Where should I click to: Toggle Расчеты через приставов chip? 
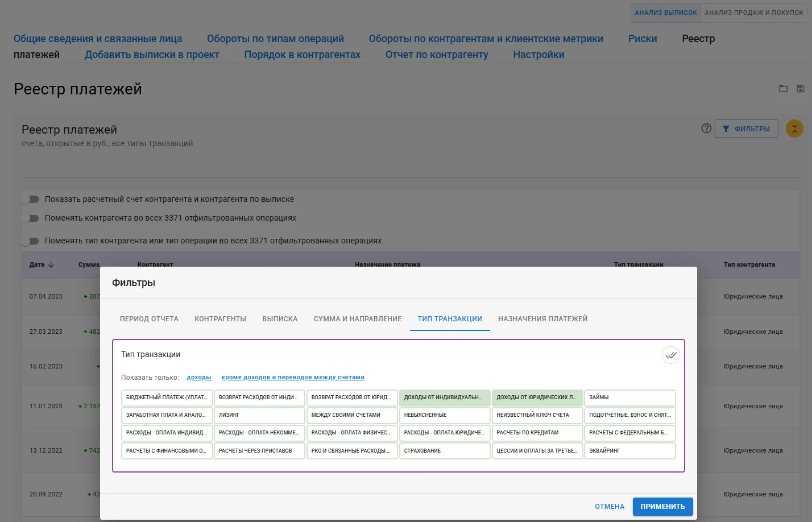[259, 451]
